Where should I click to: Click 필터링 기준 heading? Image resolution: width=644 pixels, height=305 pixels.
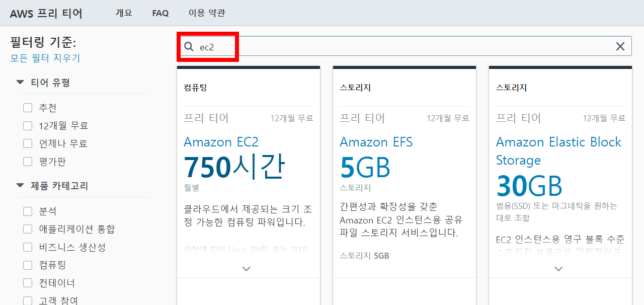point(43,42)
